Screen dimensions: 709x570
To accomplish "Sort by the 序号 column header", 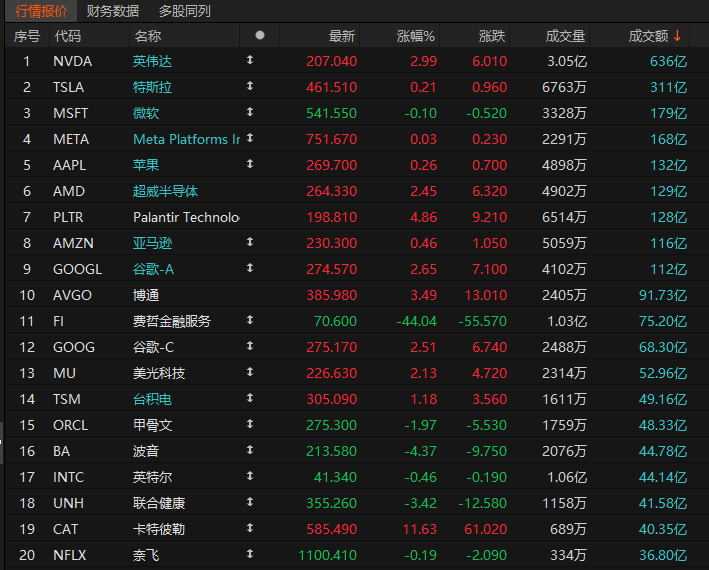I will tap(27, 36).
